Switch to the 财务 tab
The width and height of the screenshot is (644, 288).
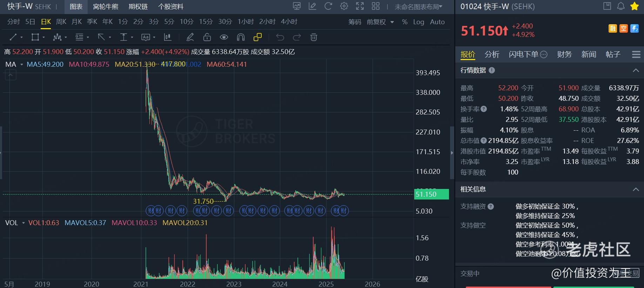coord(564,54)
